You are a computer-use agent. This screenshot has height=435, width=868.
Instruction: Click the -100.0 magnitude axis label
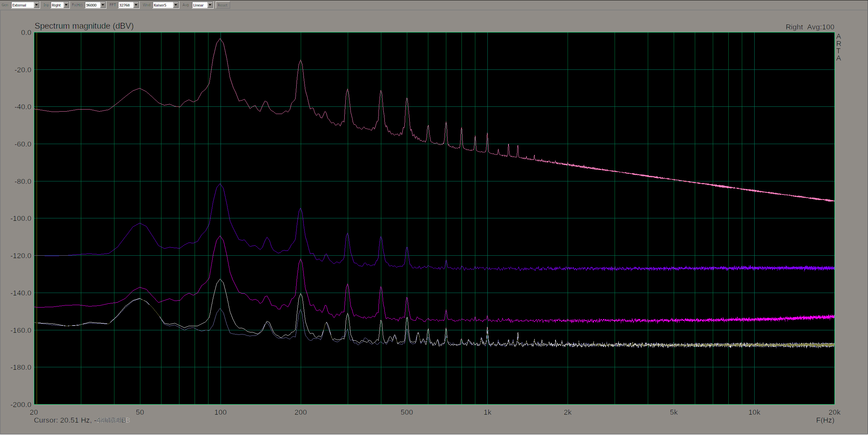[21, 218]
